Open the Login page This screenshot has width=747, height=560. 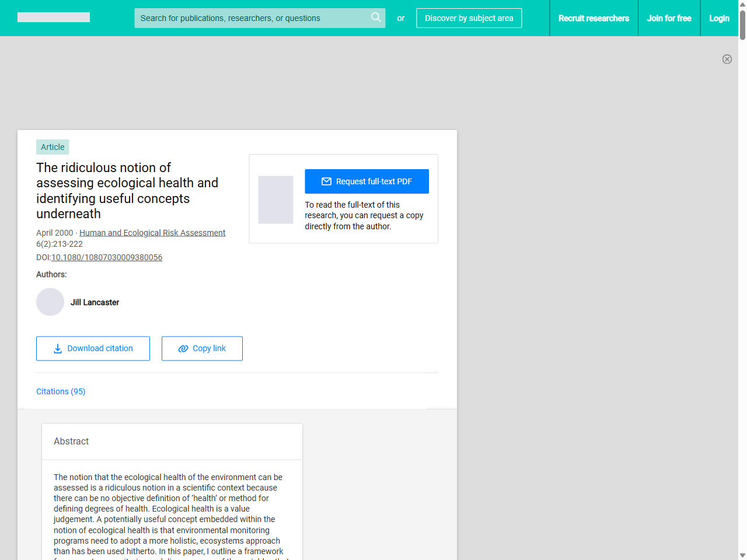(719, 18)
